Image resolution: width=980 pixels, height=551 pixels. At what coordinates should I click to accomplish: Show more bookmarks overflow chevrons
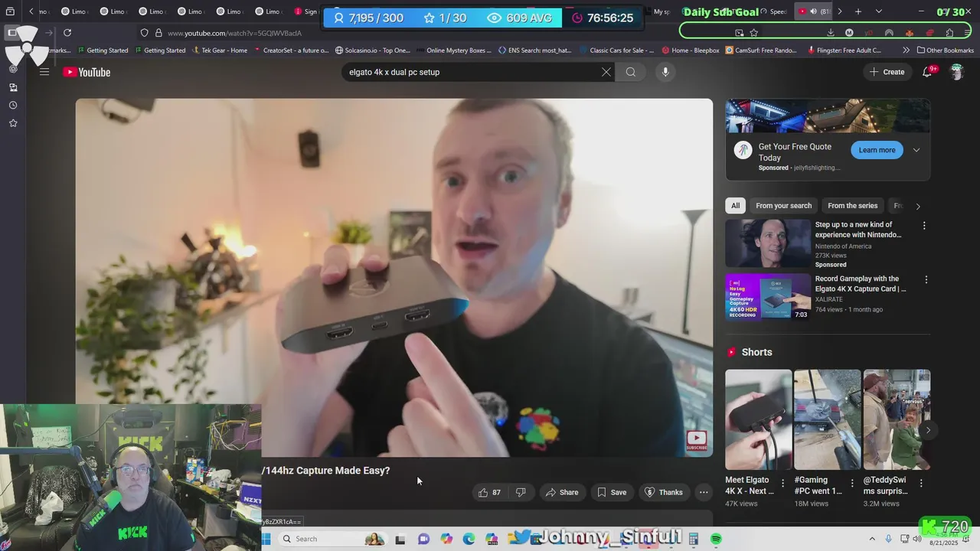click(906, 50)
